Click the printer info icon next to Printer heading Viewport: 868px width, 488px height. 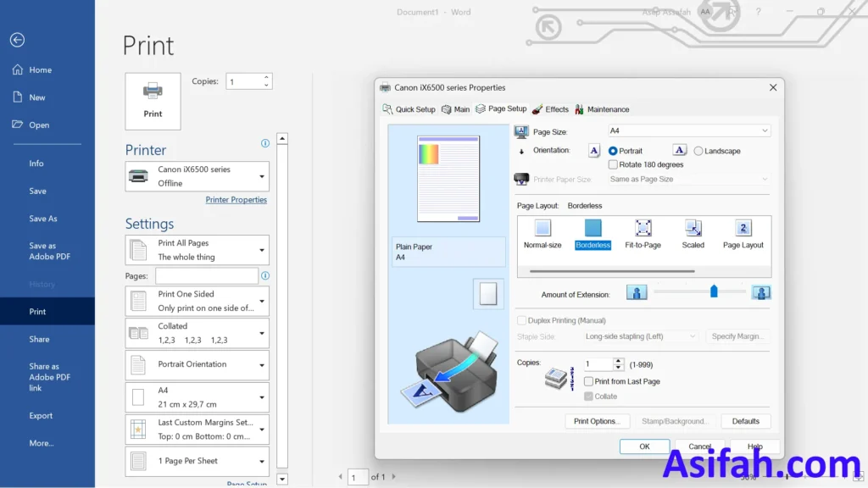coord(265,143)
